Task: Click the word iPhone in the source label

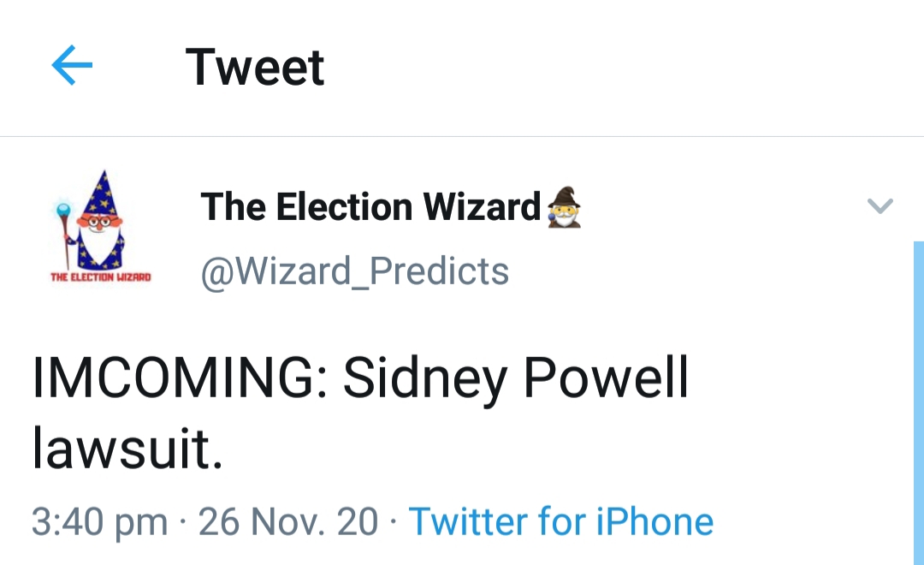Action: (x=654, y=521)
